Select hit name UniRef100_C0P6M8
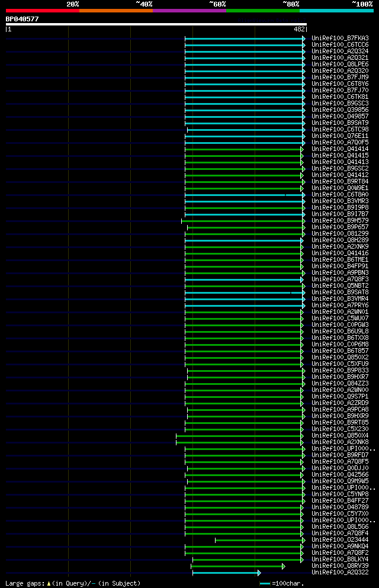Image resolution: width=379 pixels, height=588 pixels. [340, 344]
